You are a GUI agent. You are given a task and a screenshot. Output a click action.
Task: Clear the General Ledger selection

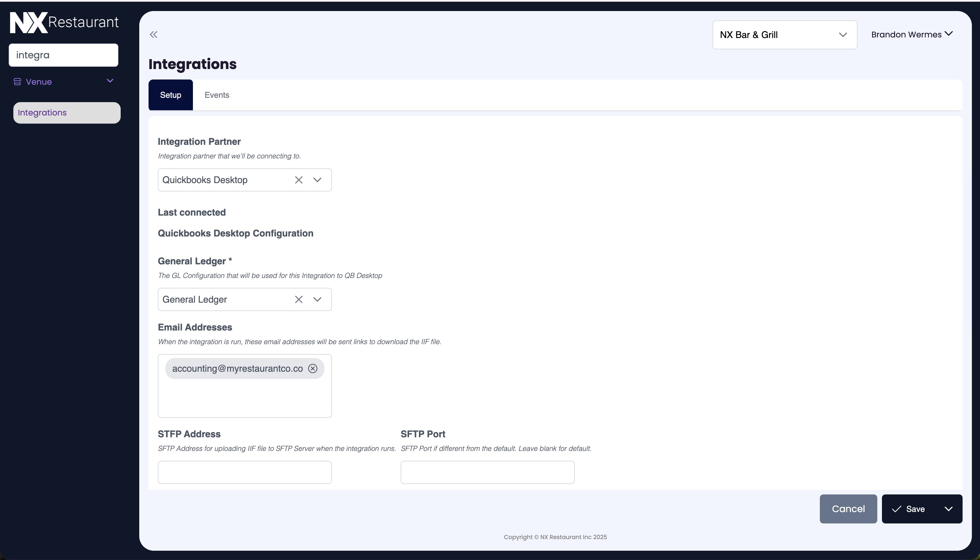point(299,300)
